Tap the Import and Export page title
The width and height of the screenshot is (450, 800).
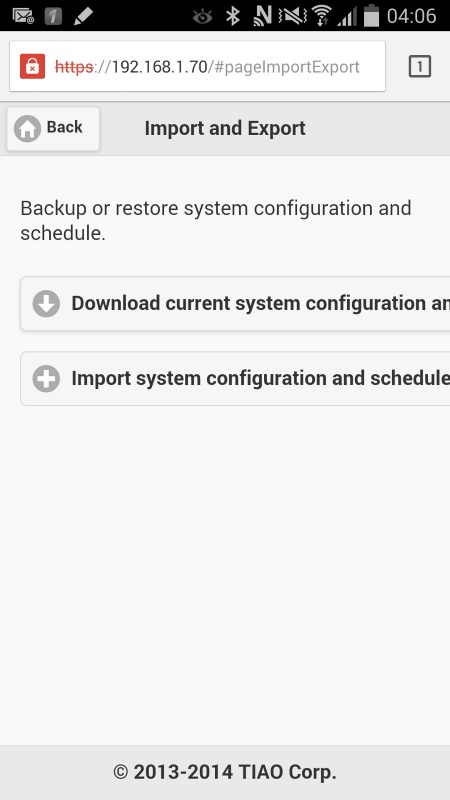(225, 129)
